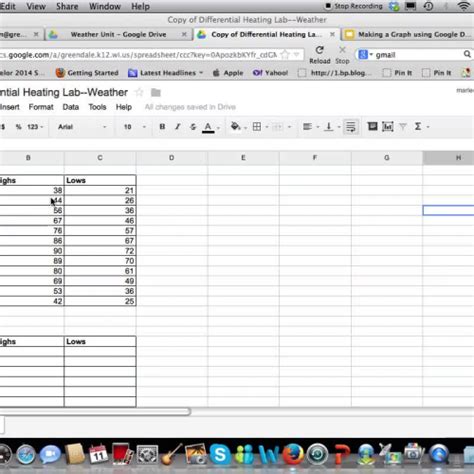Viewport: 474px width, 474px height.
Task: Star the Differential Heating Lab document
Action: (x=139, y=92)
